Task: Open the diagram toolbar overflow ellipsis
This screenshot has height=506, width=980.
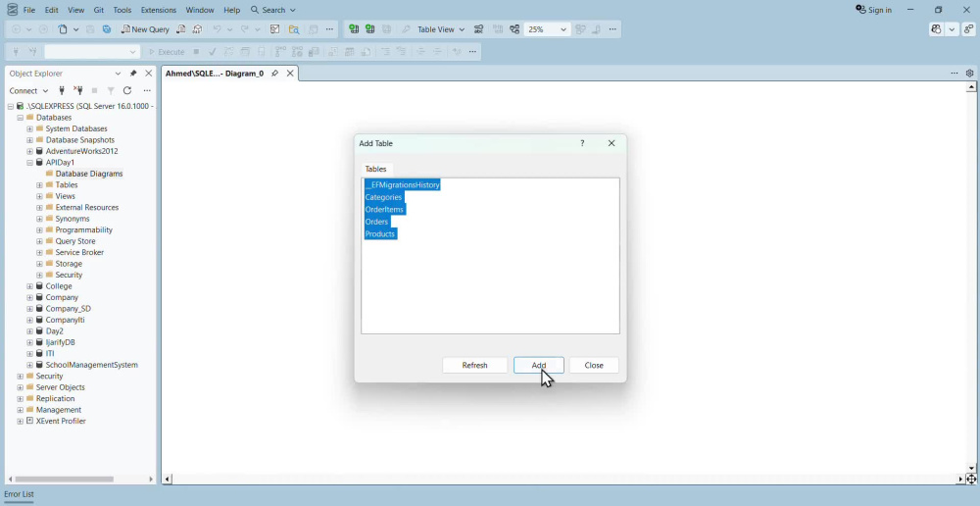Action: tap(612, 29)
